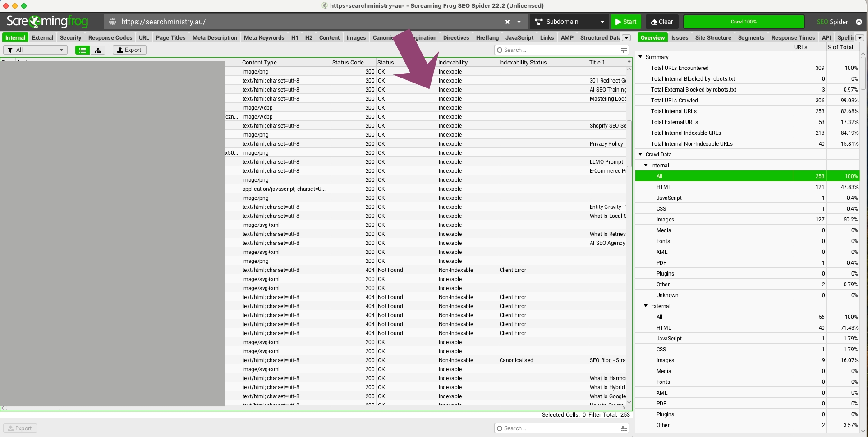Viewport: 868px width, 437px height.
Task: Click the bottom panel search field
Action: [559, 428]
